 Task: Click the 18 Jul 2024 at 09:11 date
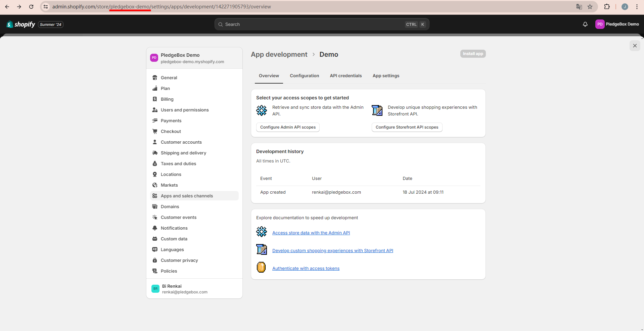[x=423, y=192]
